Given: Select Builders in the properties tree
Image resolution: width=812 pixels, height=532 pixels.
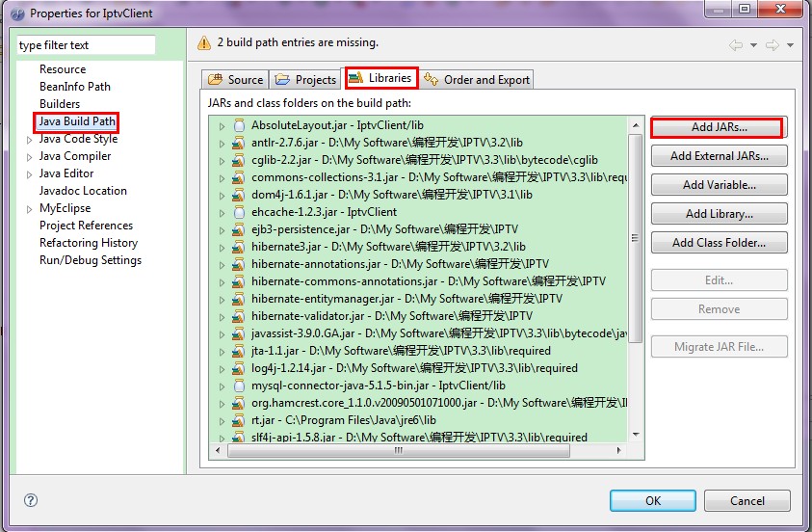Looking at the screenshot, I should coord(60,104).
